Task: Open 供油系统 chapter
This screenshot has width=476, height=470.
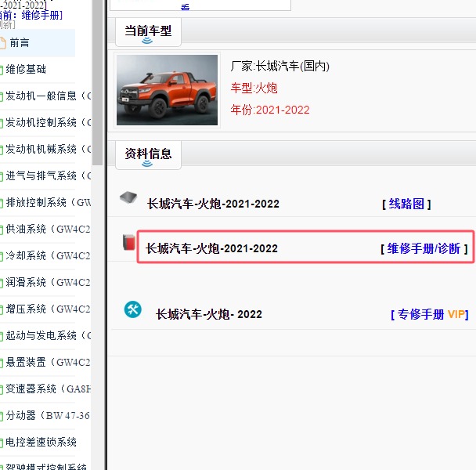Action: 48,229
